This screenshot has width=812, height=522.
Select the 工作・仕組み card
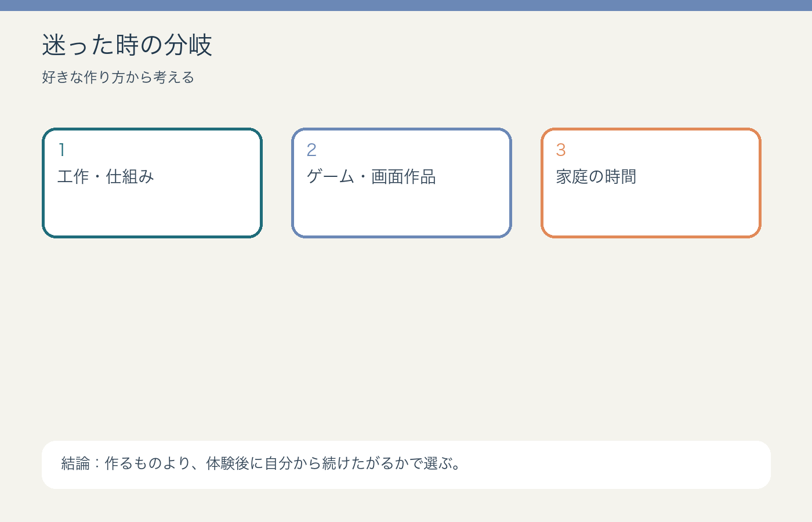pos(152,183)
